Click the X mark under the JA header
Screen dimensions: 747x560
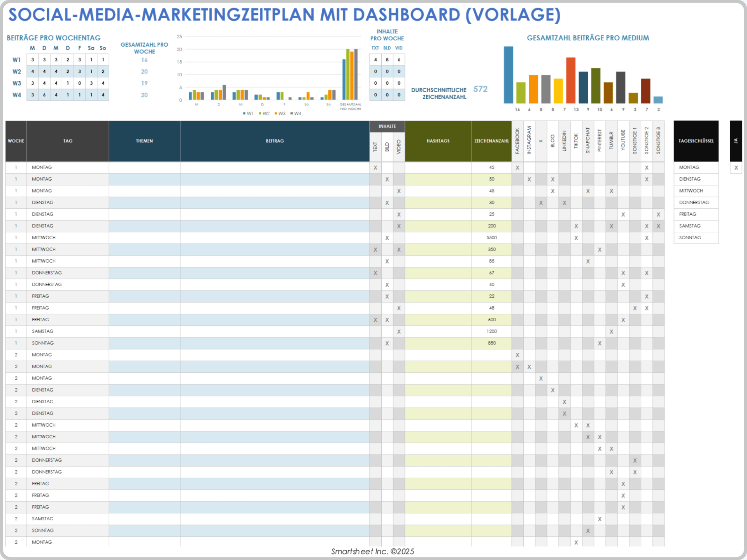pos(736,168)
